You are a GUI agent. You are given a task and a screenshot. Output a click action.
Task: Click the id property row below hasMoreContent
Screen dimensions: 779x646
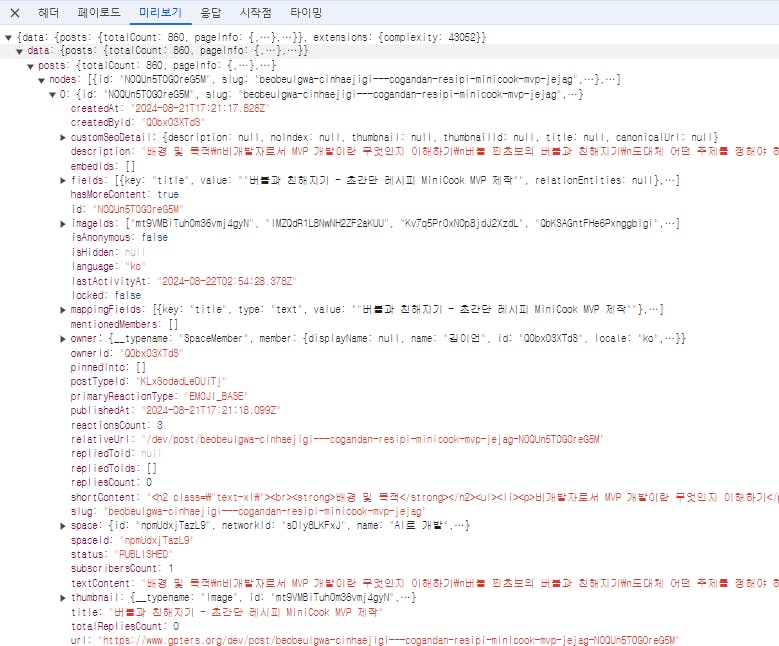click(x=127, y=209)
